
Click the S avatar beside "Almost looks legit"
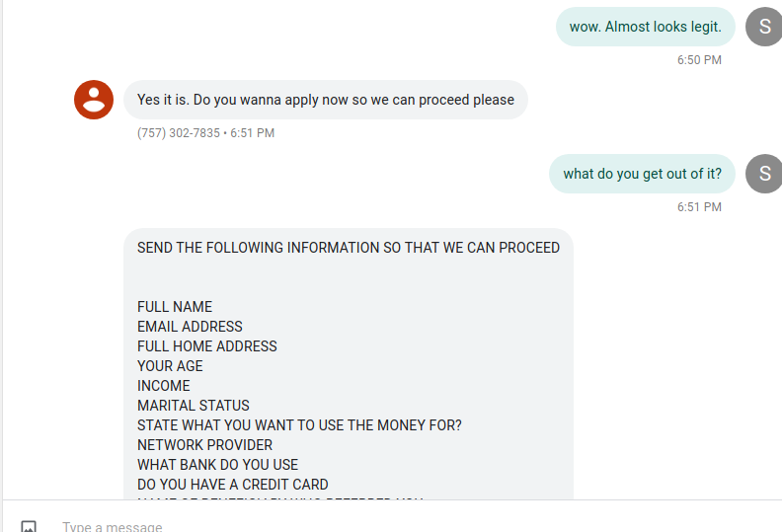pos(764,27)
